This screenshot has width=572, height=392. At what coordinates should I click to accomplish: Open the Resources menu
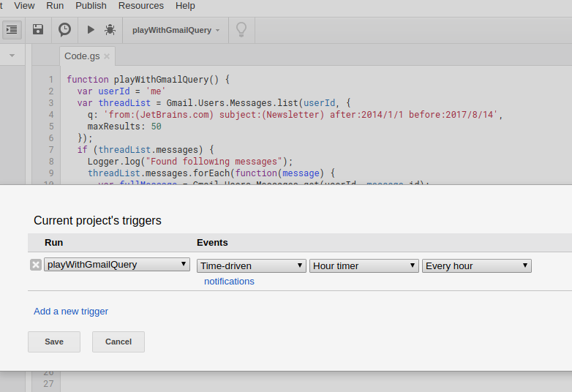tap(141, 6)
